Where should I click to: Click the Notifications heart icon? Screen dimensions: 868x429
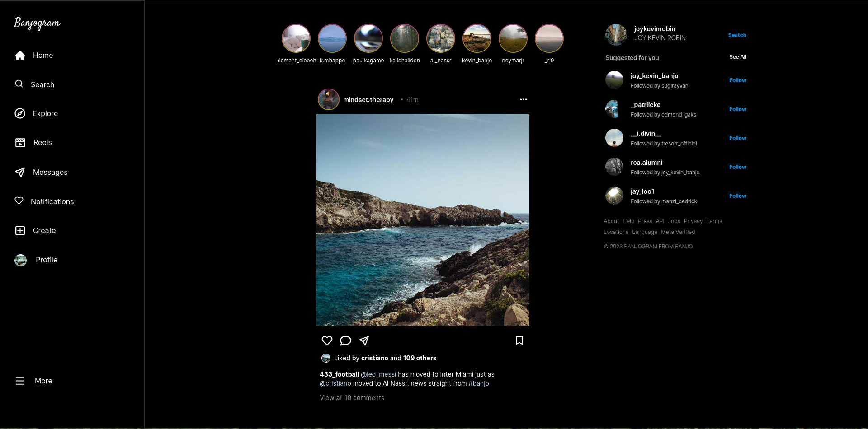click(x=19, y=201)
